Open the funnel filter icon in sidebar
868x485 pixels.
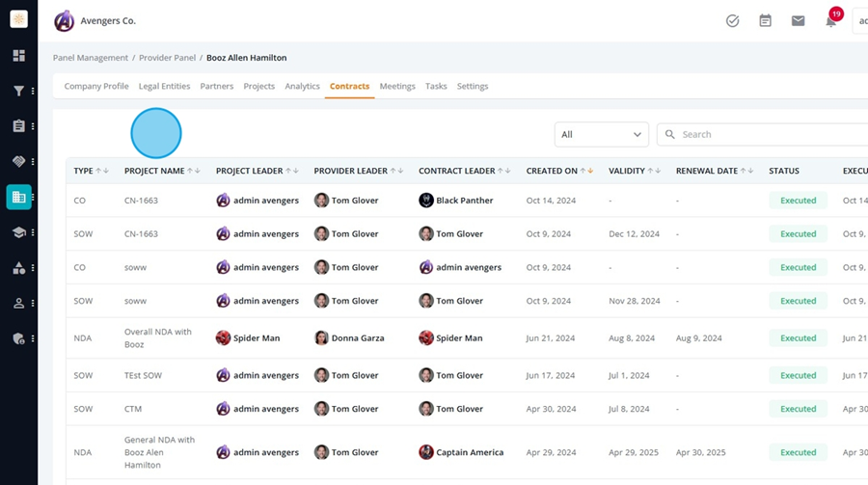click(x=19, y=91)
